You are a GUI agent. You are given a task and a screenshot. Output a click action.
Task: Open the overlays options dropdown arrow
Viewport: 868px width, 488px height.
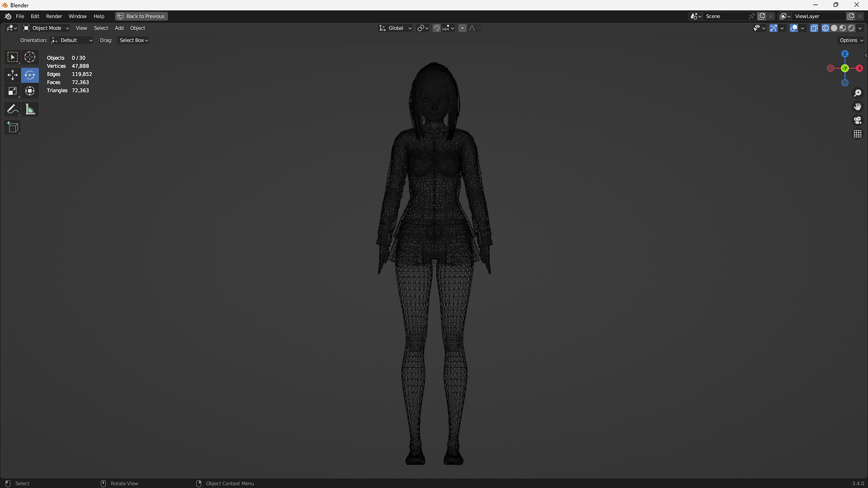coord(803,28)
